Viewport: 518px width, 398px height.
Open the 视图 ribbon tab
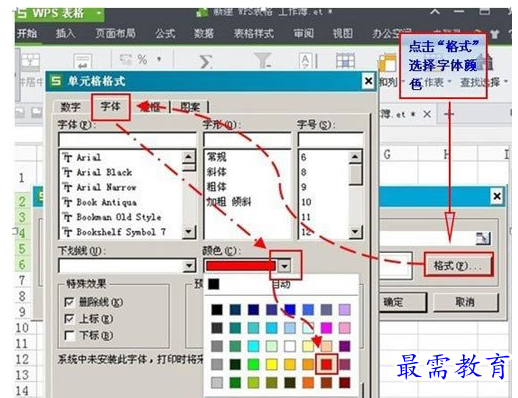click(x=342, y=33)
